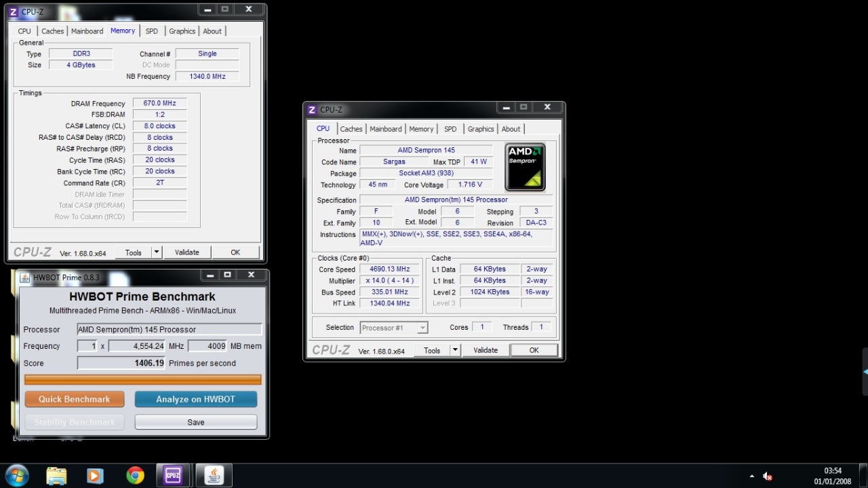868x488 pixels.
Task: Click OK in Memory window
Action: tap(235, 252)
